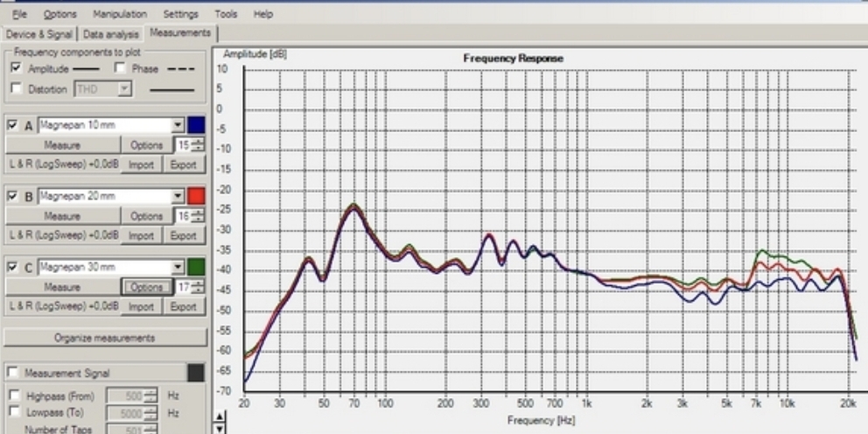Import data into measurement C
Screen dimensions: 868x434
point(141,306)
